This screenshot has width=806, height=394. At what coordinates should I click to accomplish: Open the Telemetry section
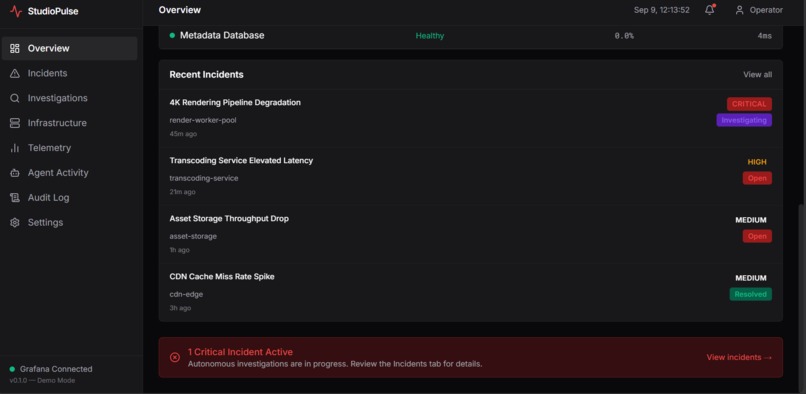(69, 148)
